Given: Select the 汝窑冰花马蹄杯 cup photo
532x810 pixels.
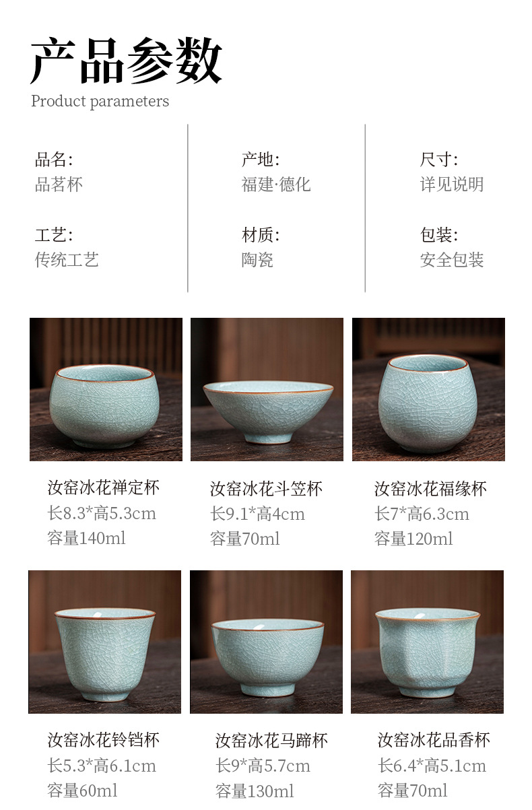Looking at the screenshot, I should pos(266,642).
